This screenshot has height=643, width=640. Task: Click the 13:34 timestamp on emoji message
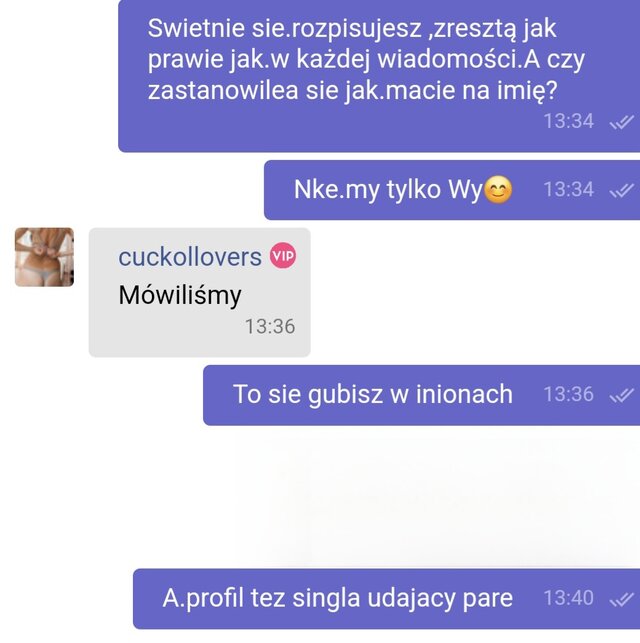pos(568,189)
